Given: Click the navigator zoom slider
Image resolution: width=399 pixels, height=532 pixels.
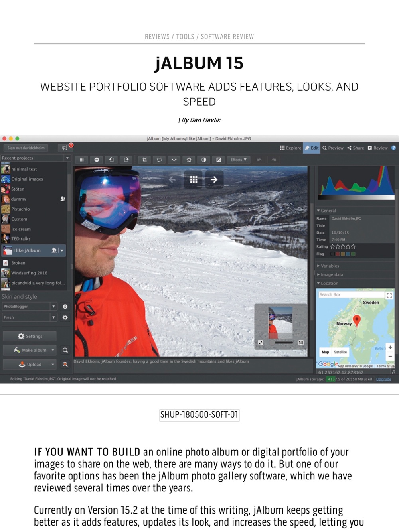Looking at the screenshot, I should point(281,342).
